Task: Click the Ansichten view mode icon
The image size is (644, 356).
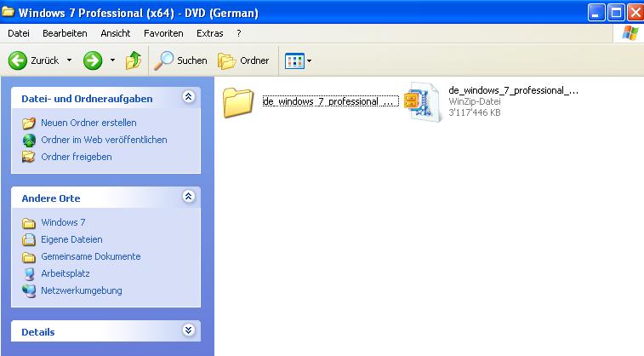Action: tap(294, 60)
